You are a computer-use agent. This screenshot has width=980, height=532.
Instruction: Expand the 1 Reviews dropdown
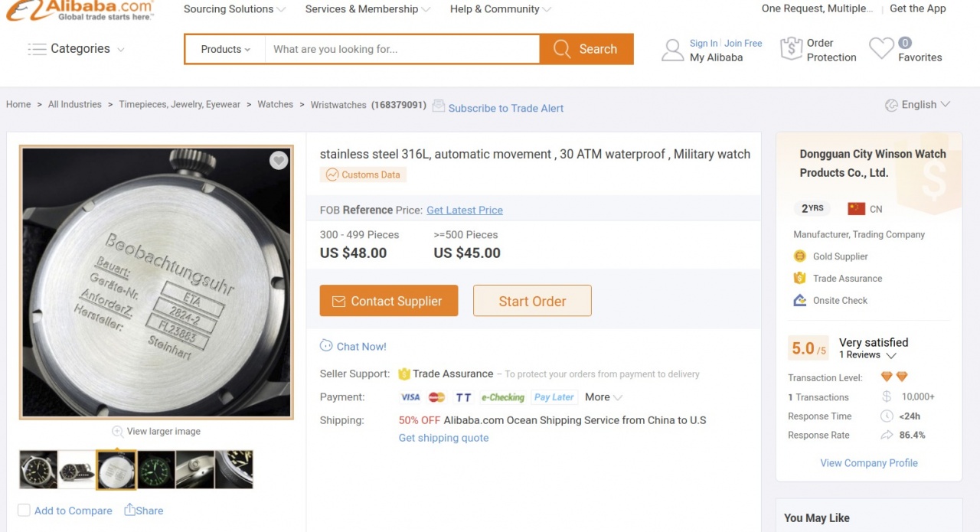point(867,355)
